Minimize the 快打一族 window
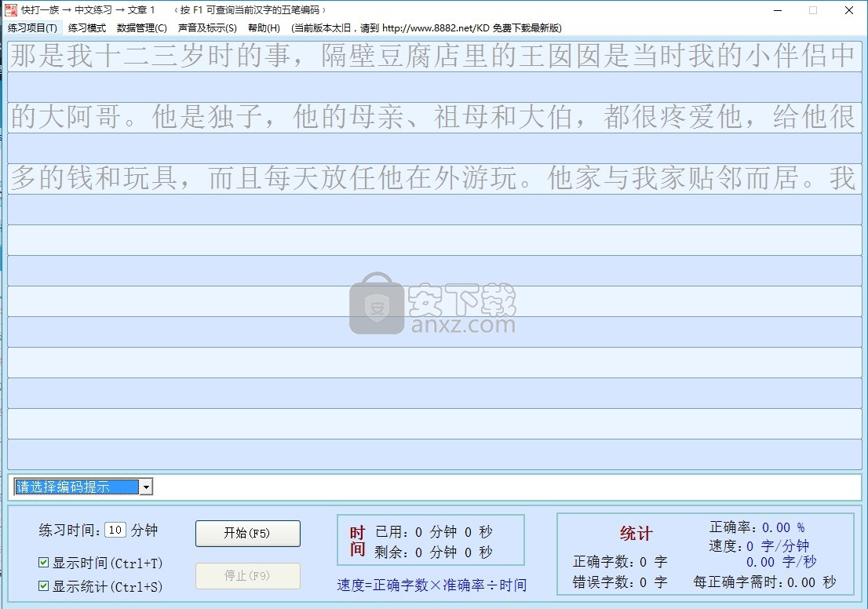868x609 pixels. [x=778, y=10]
